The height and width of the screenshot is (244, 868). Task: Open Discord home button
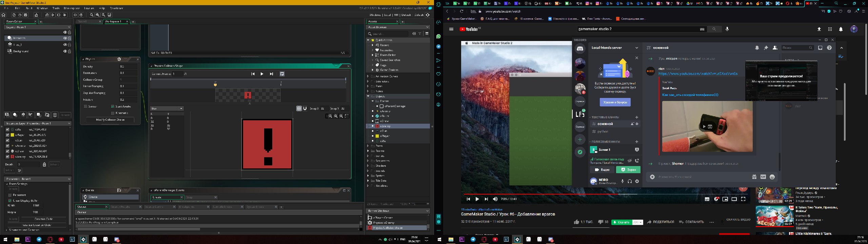(x=580, y=49)
